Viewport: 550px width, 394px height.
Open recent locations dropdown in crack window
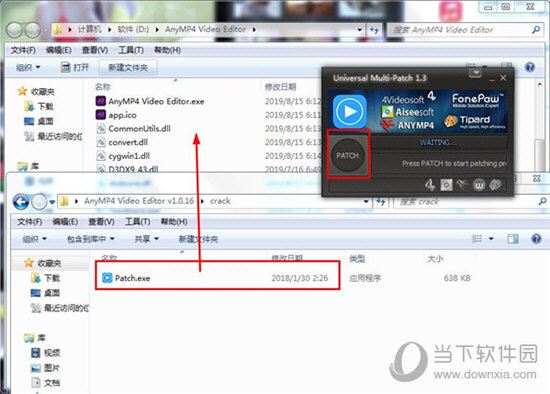click(52, 202)
